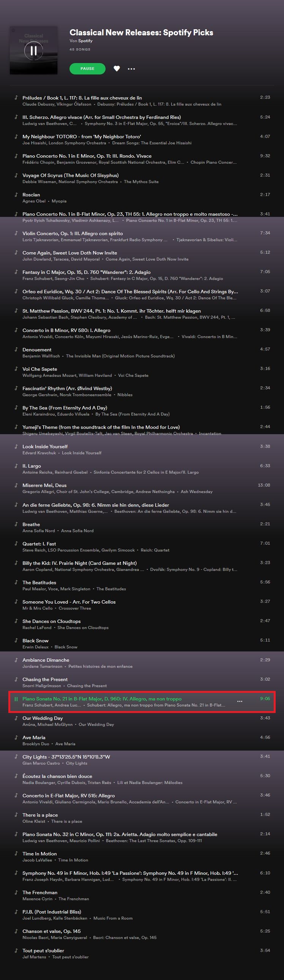The image size is (284, 980).
Task: Select the Miserere Mei, Deus track row
Action: pyautogui.click(x=142, y=488)
